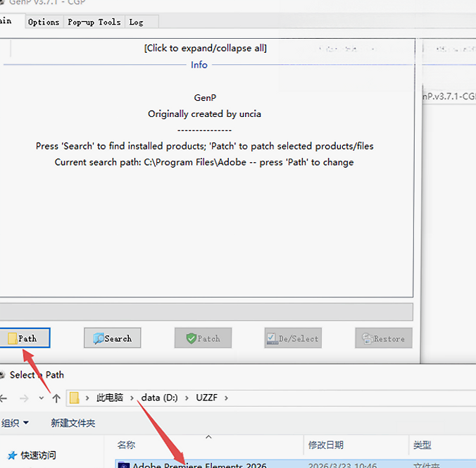This screenshot has width=476, height=468.
Task: Sort by 类型 column header
Action: [x=443, y=445]
